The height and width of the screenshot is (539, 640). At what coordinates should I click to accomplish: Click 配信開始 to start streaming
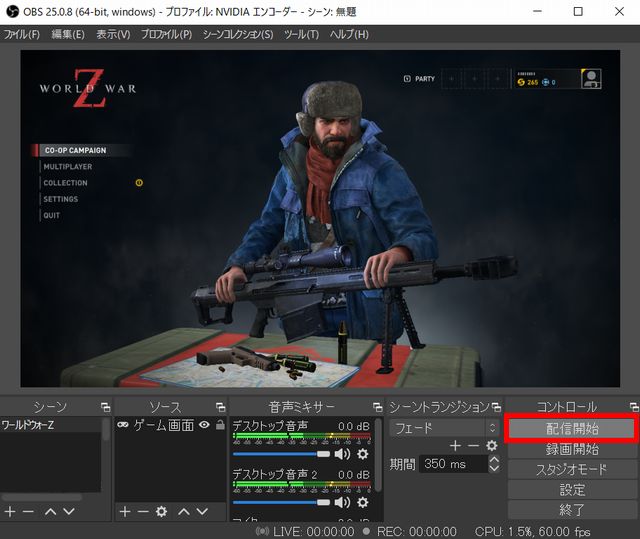(572, 428)
